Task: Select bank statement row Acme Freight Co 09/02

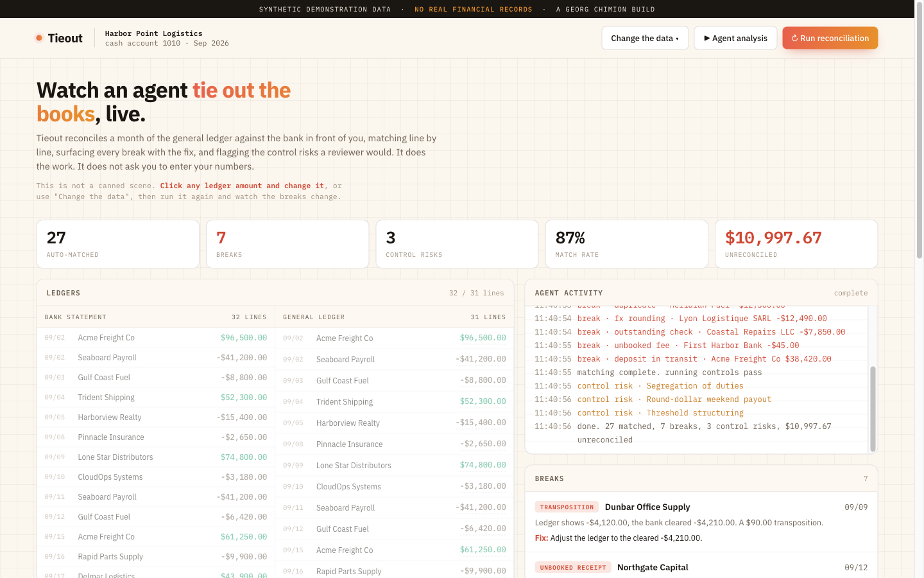Action: (x=156, y=338)
